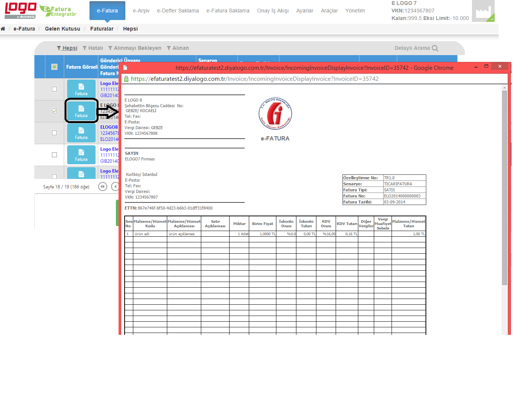Click the ETTN value in invoice
The height and width of the screenshot is (393, 532).
coord(175,208)
